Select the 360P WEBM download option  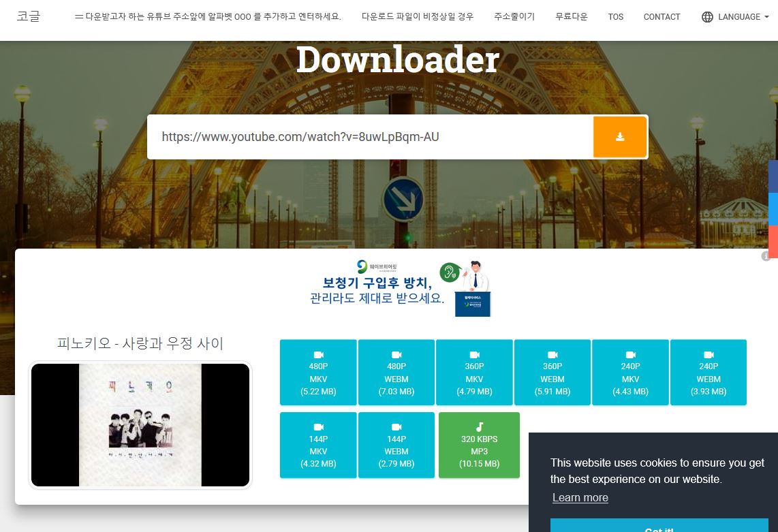pos(553,373)
